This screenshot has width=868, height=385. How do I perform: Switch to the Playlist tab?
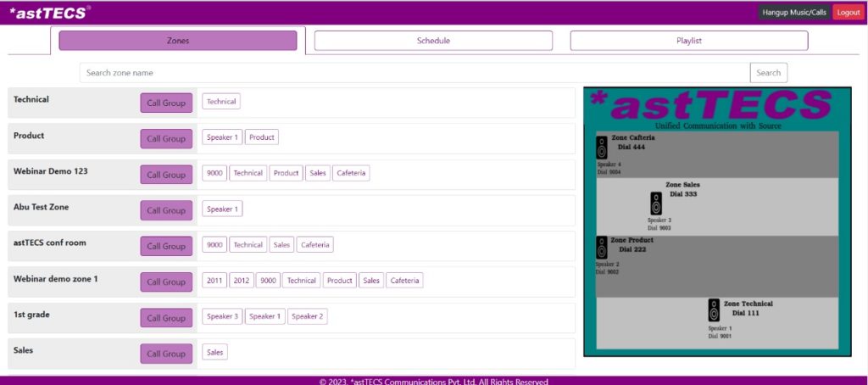coord(688,41)
